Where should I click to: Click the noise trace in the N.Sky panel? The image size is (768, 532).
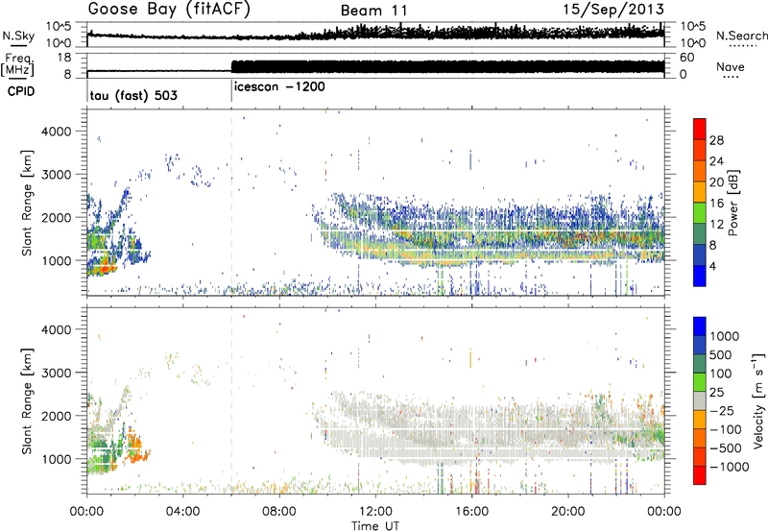click(x=375, y=35)
